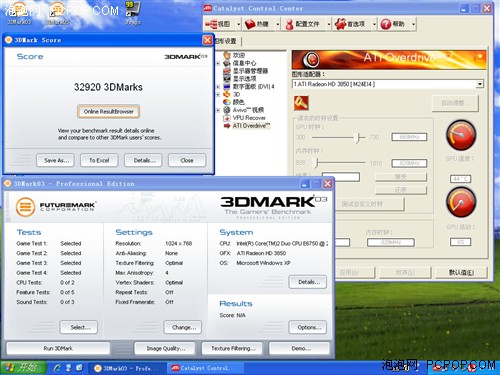Expand the 数字面板 (DVI) 4 node
Screen dimensions: 500x375
point(218,87)
